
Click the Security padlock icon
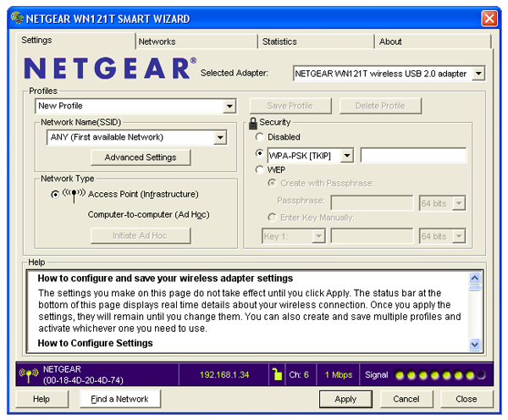click(252, 123)
